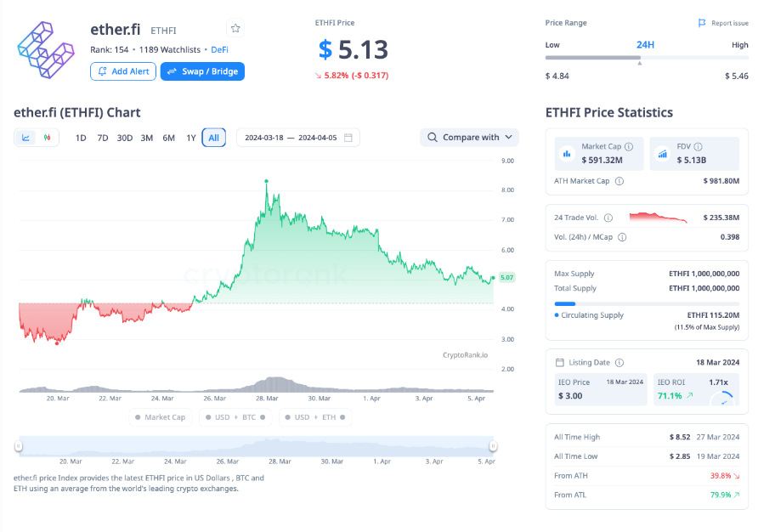
Task: Add ETHFI to favorites with star icon
Action: tap(235, 29)
